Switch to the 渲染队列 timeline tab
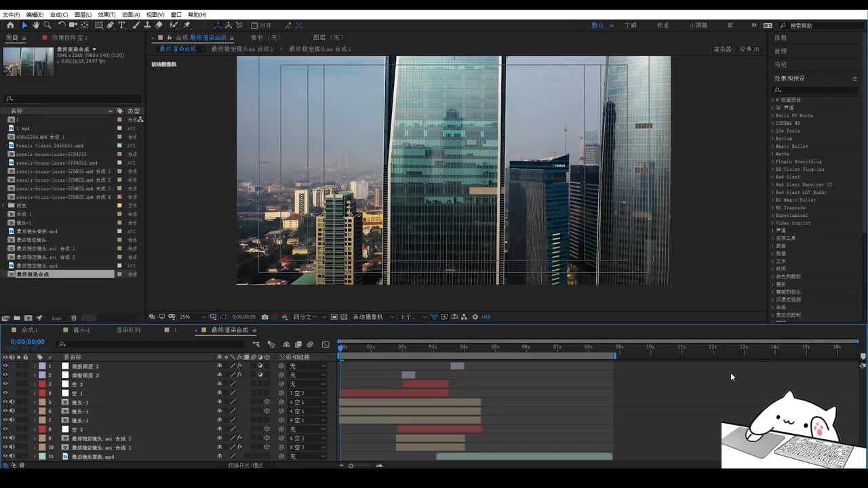This screenshot has height=488, width=868. click(x=128, y=330)
